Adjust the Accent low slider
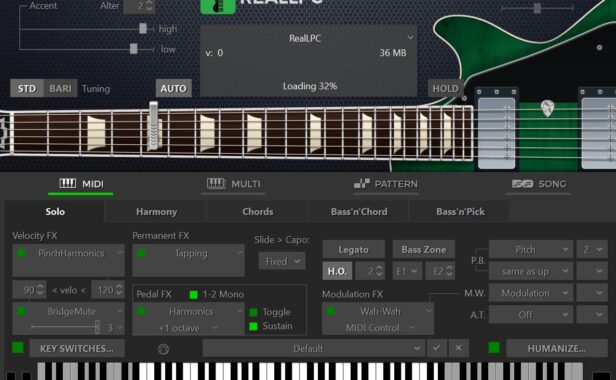616x380 pixels. pos(134,48)
